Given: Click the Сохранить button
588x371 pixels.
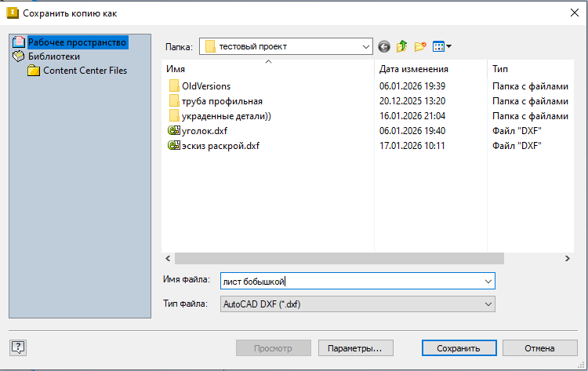Looking at the screenshot, I should pyautogui.click(x=459, y=348).
